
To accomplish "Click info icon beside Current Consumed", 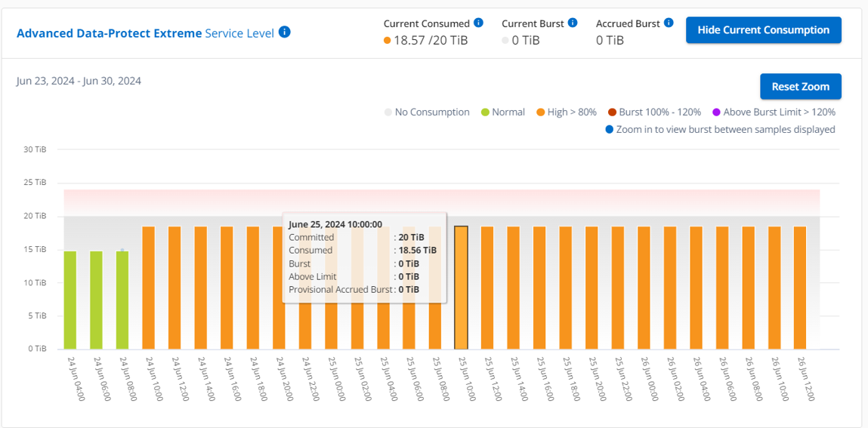I will pos(478,23).
